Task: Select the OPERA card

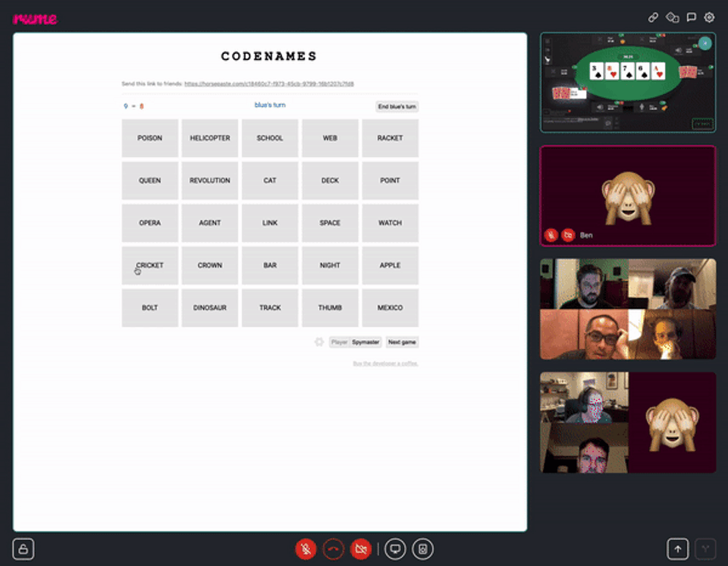Action: [150, 223]
